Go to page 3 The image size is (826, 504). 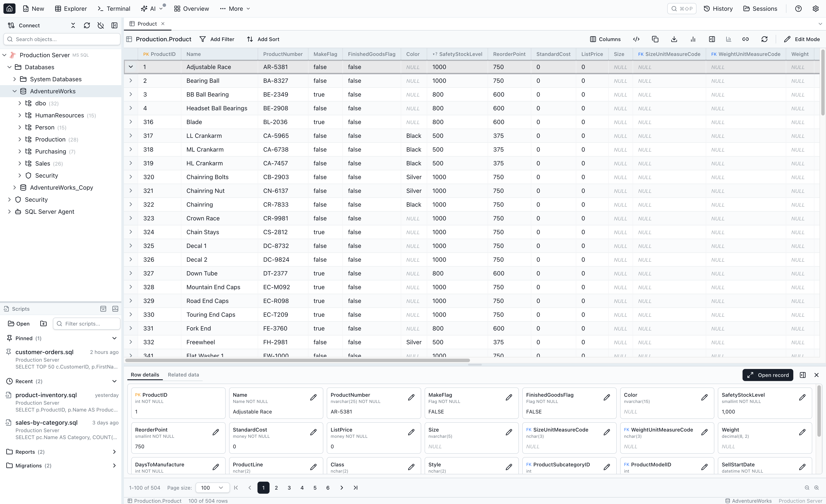click(289, 488)
